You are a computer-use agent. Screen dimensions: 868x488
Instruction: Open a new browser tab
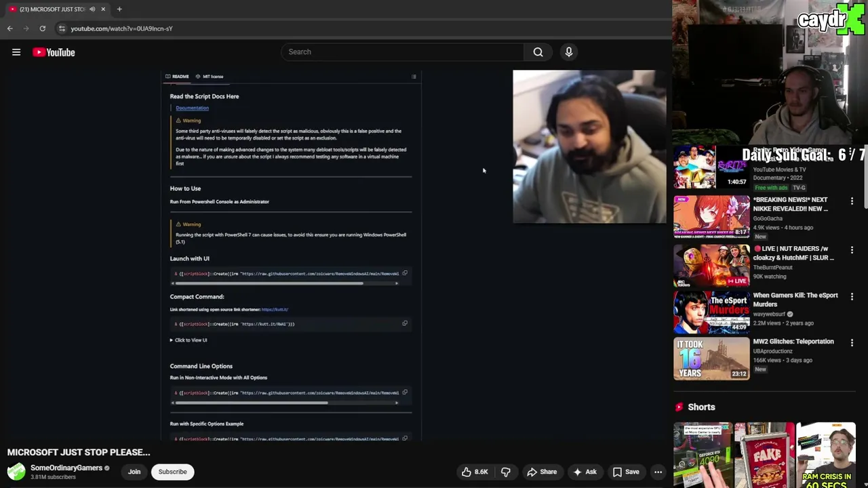[119, 9]
